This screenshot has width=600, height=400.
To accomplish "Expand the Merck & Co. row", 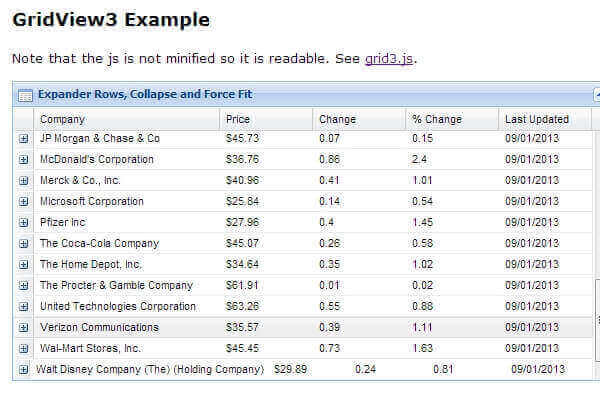I will pyautogui.click(x=24, y=181).
